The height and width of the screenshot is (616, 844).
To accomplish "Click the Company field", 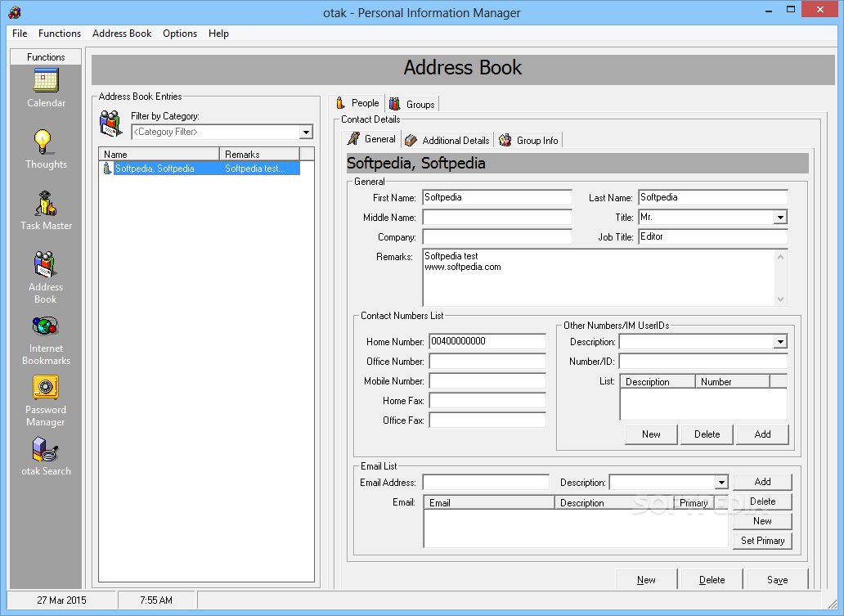I will (x=496, y=236).
